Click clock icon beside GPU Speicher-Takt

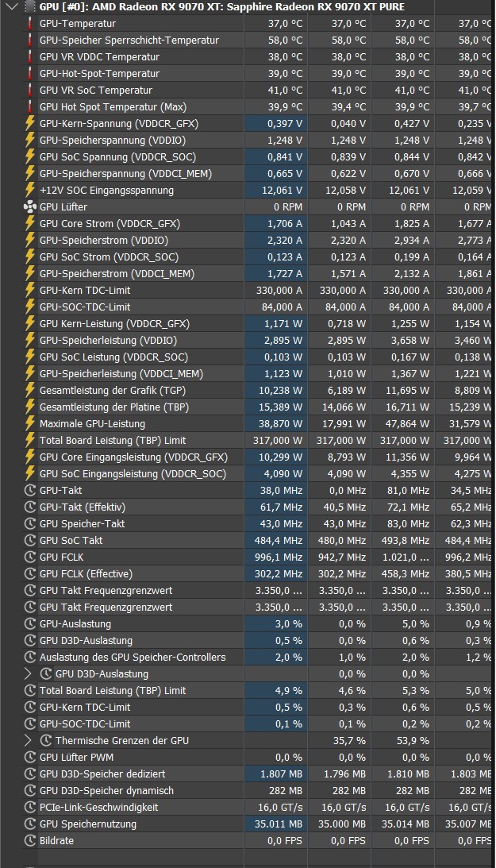coord(30,523)
